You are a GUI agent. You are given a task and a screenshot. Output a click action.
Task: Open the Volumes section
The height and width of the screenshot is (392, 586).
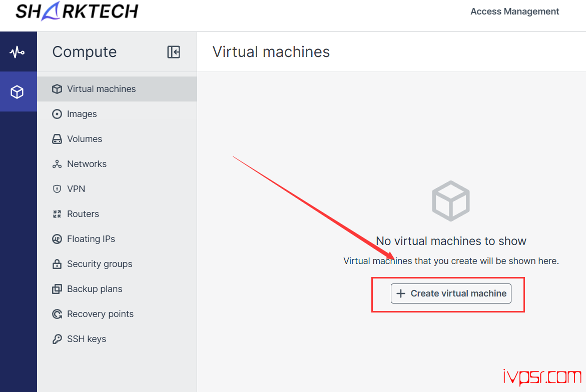pyautogui.click(x=85, y=139)
